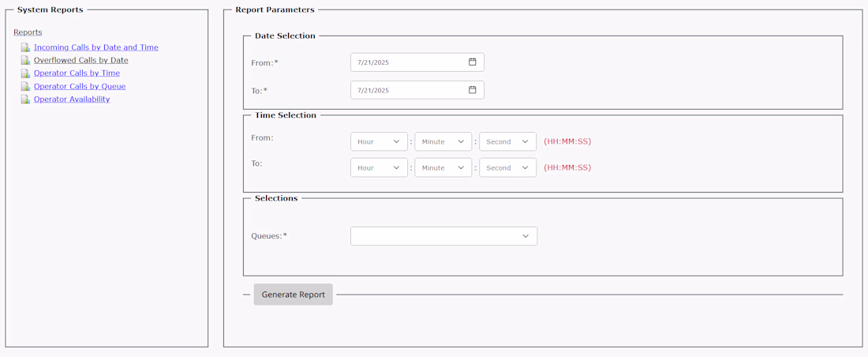Open the Operator Availability report link
This screenshot has width=868, height=357.
pyautogui.click(x=72, y=100)
